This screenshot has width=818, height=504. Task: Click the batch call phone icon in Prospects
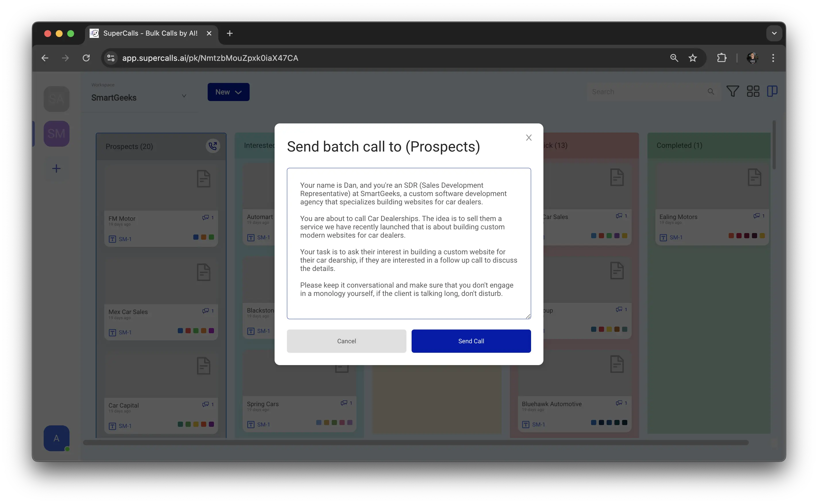pos(213,146)
